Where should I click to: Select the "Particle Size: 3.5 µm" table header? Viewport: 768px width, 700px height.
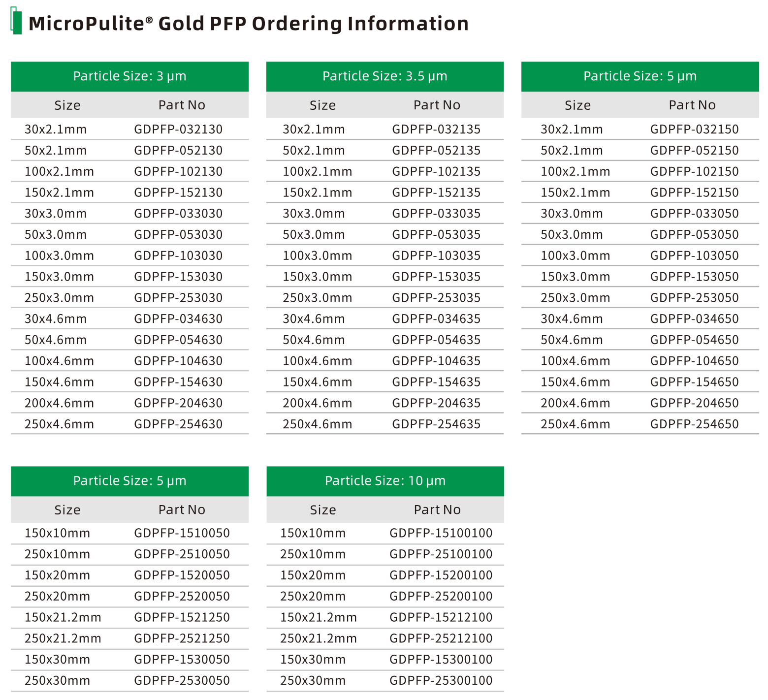tap(385, 76)
